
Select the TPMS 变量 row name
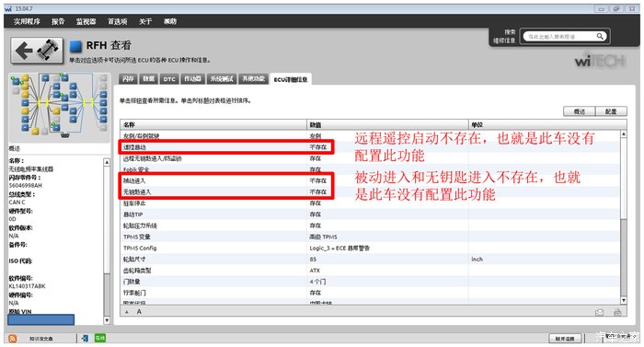coord(137,237)
